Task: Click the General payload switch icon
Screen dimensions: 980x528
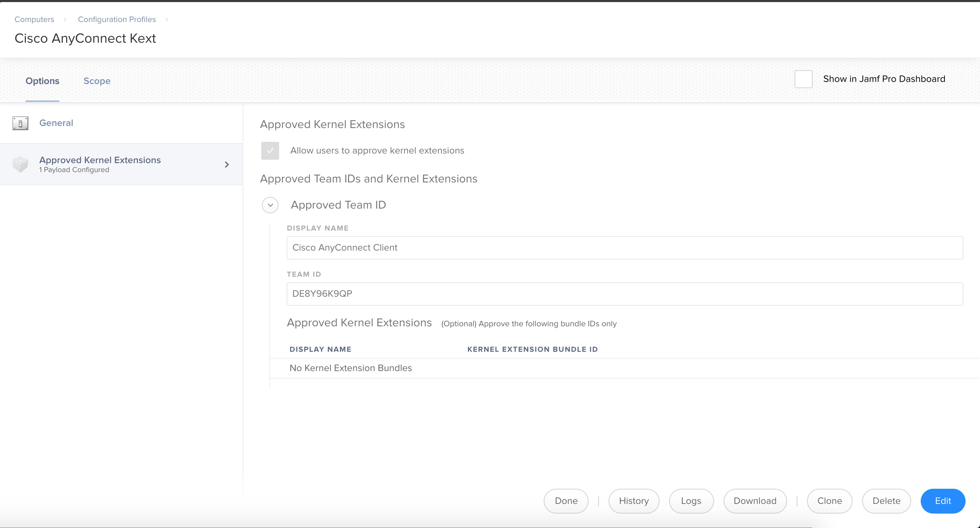Action: [20, 123]
